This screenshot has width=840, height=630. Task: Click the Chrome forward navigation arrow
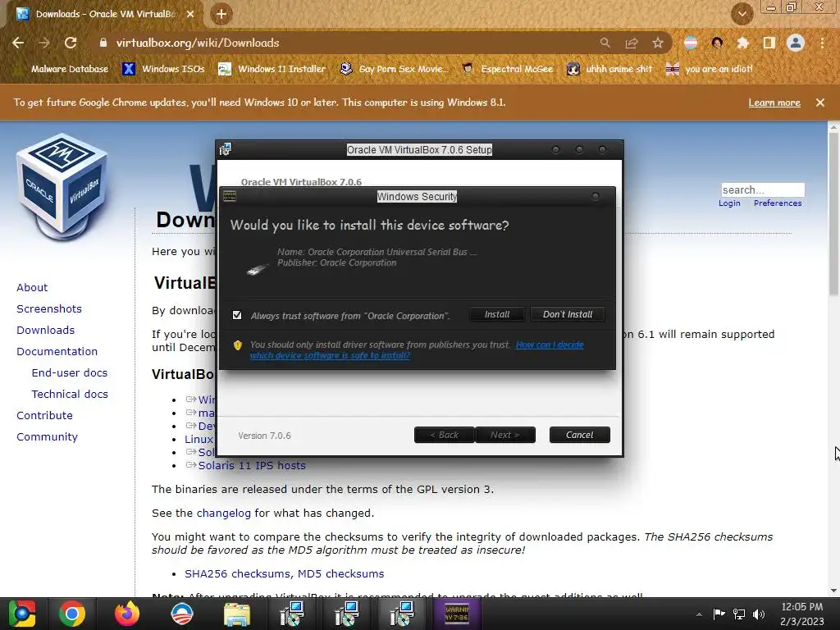click(44, 43)
